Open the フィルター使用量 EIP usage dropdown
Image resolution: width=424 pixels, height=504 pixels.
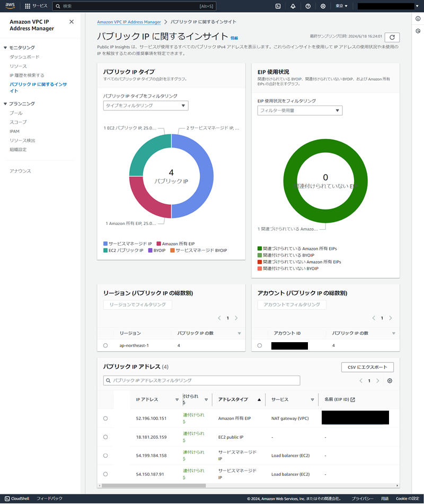[x=300, y=110]
